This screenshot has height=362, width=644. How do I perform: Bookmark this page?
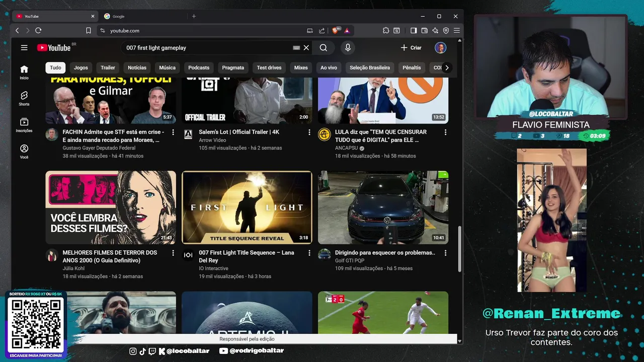coord(89,31)
